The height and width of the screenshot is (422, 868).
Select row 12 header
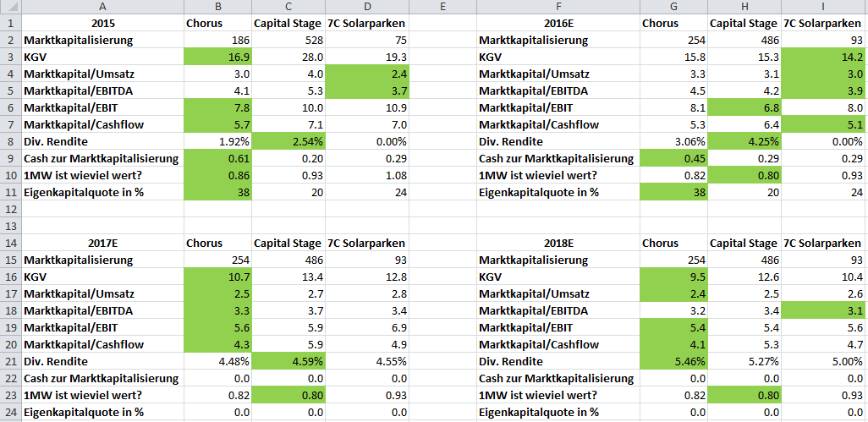[10, 210]
